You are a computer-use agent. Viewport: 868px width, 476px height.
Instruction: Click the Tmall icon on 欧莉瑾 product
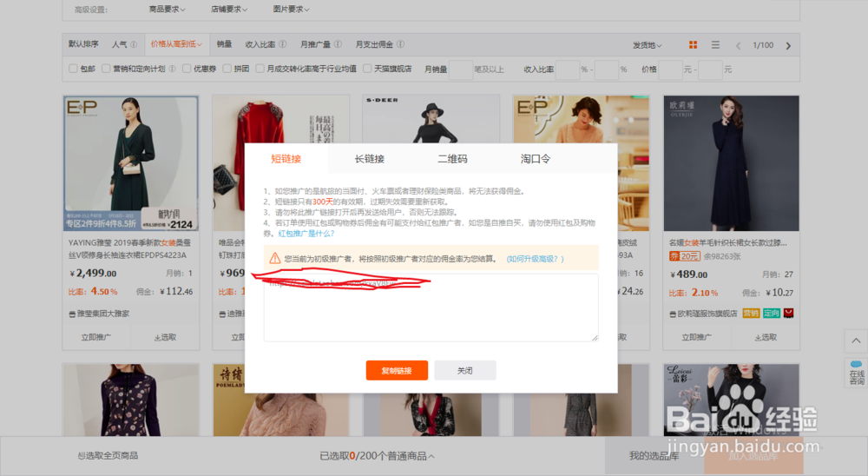pos(789,313)
